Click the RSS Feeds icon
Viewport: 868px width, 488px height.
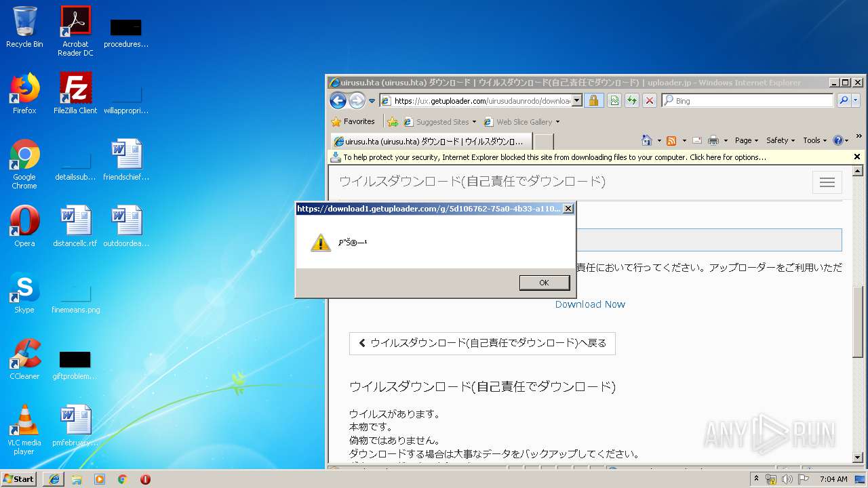671,140
